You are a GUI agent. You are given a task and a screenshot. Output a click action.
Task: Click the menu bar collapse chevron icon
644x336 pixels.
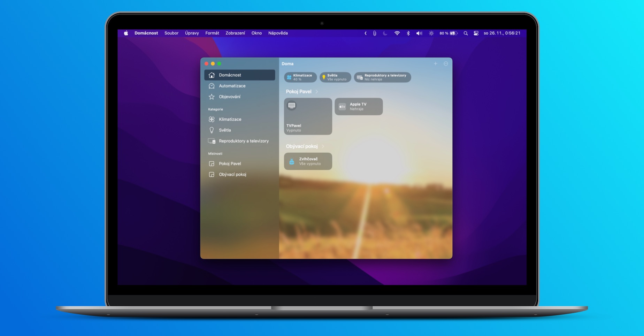coord(366,33)
